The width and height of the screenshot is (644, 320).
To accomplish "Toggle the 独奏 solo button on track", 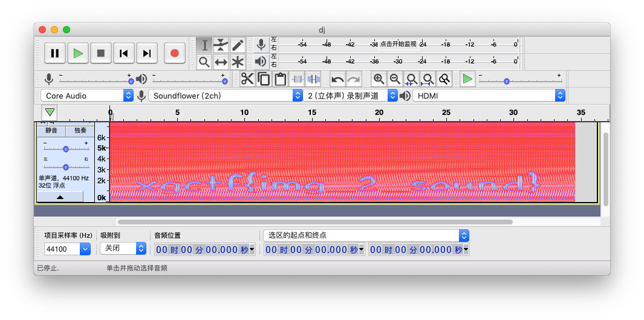I will point(80,130).
